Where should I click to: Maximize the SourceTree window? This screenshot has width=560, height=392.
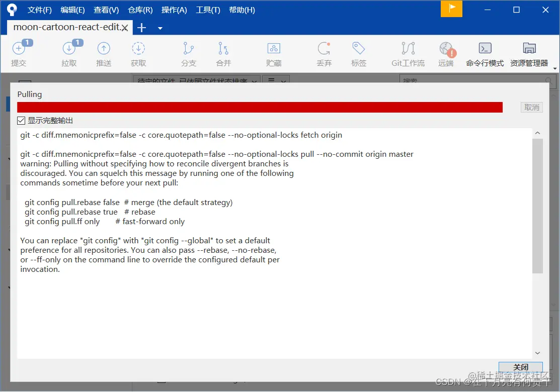[x=516, y=10]
